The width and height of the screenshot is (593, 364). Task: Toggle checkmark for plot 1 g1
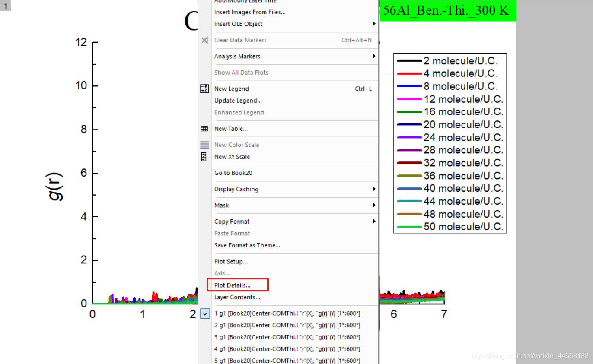pyautogui.click(x=205, y=313)
